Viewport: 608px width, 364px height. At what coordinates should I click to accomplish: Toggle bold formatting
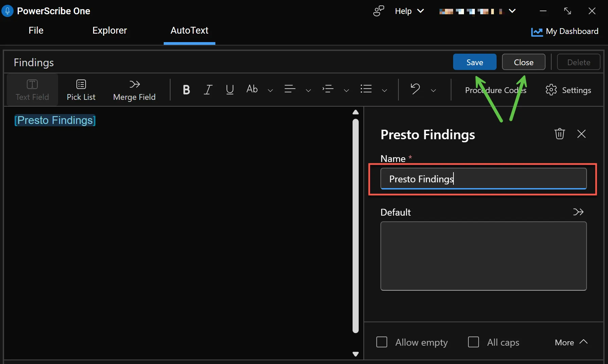pos(186,90)
